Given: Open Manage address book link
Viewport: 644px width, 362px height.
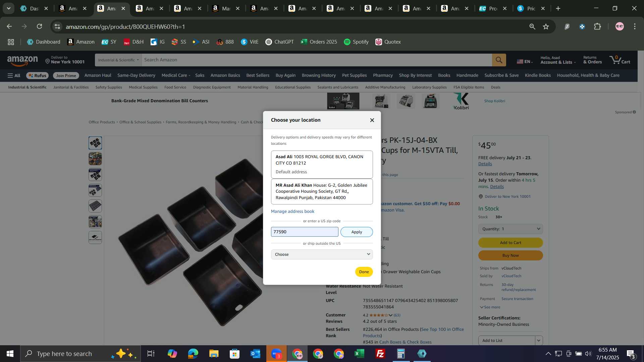Looking at the screenshot, I should click(x=292, y=212).
